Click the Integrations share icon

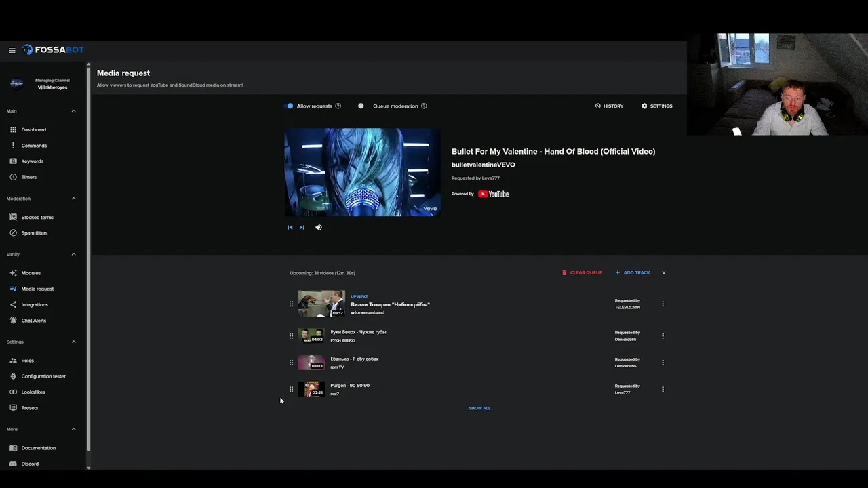point(14,304)
